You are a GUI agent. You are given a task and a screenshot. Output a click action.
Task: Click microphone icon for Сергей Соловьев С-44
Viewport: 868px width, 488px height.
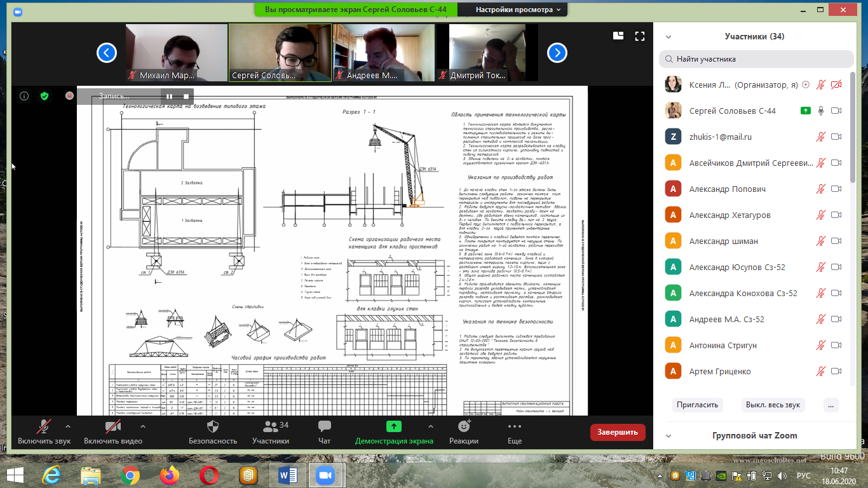pos(821,111)
